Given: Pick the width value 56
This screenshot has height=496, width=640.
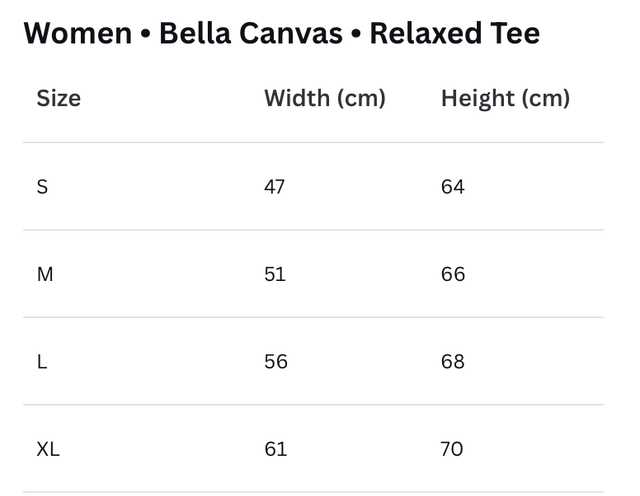Looking at the screenshot, I should [x=276, y=362].
